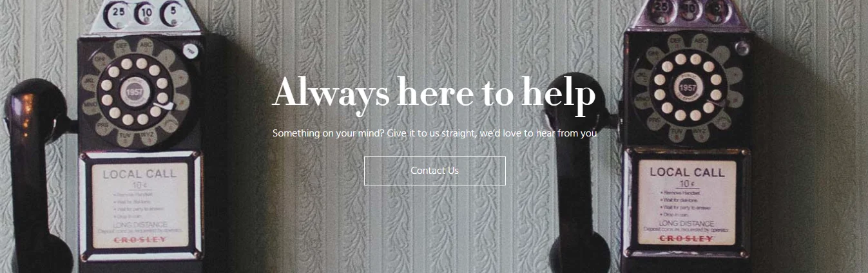Select the 10 cent coin slot on left phone
Viewport: 868px width, 273px height.
[x=144, y=12]
